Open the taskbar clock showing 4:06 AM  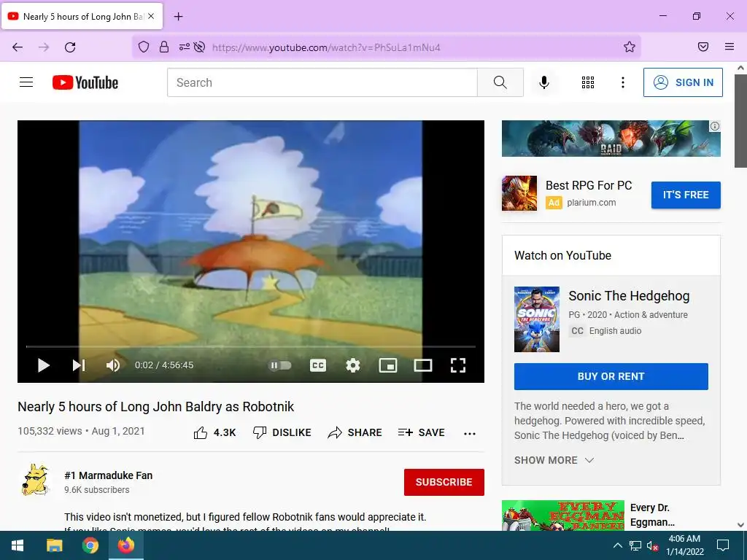684,545
